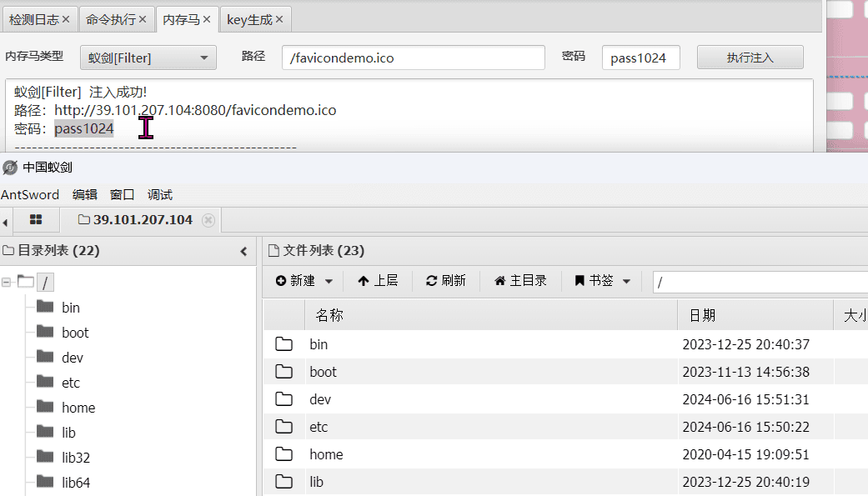The image size is (868, 496).
Task: Click the 刷新 refresh button
Action: pos(446,281)
